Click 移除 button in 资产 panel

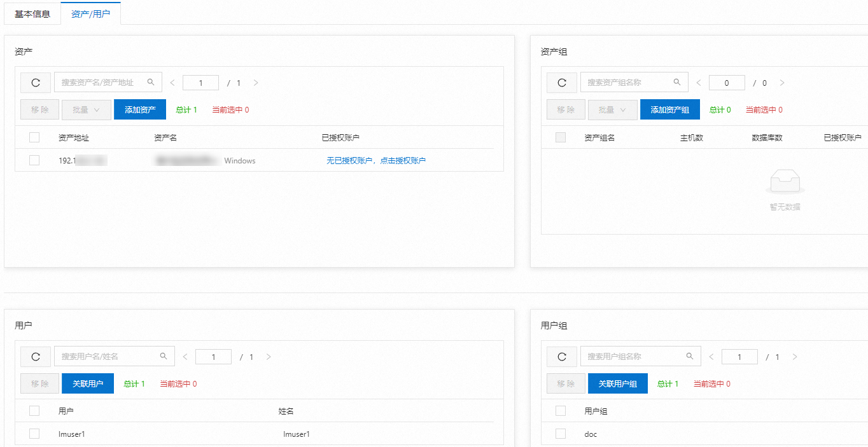(x=40, y=109)
